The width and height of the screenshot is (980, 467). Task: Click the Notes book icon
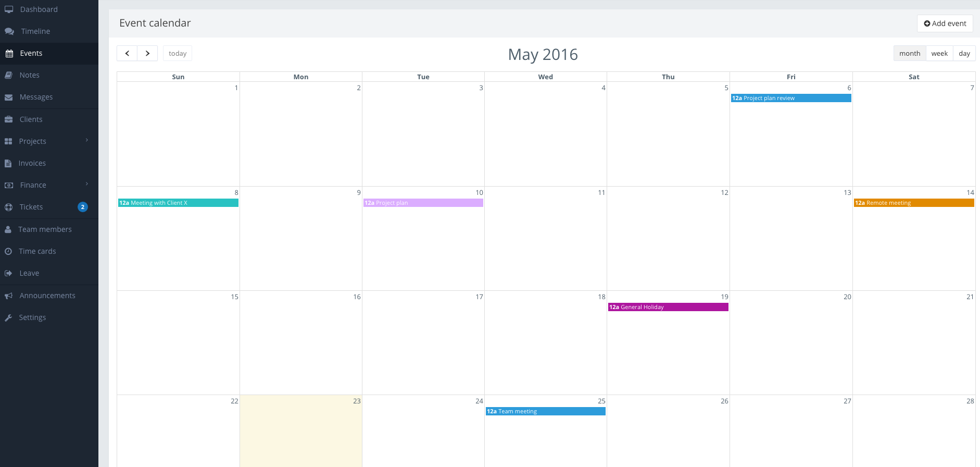pos(8,75)
